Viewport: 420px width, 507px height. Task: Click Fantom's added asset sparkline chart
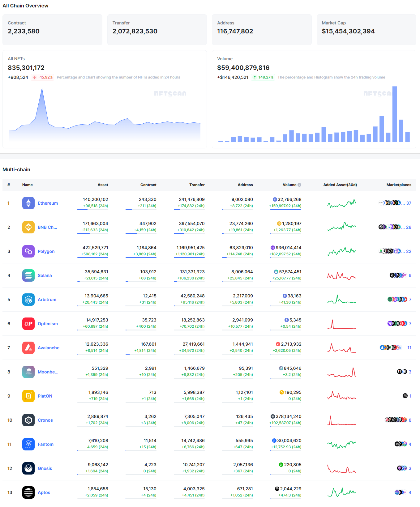pyautogui.click(x=342, y=445)
